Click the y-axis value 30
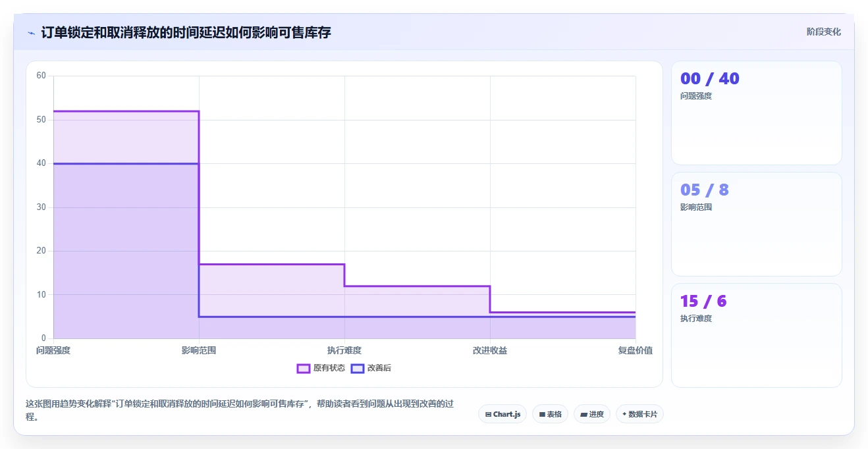Screen dimensions: 868x449 (41, 207)
